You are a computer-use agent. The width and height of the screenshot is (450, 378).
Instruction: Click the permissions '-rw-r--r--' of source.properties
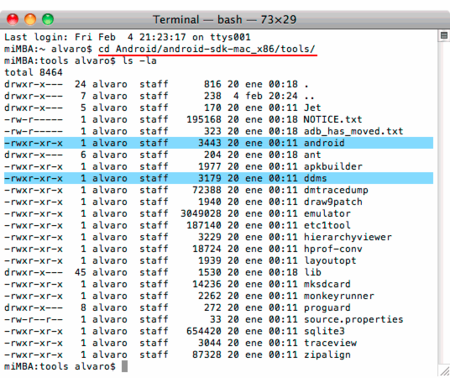33,319
